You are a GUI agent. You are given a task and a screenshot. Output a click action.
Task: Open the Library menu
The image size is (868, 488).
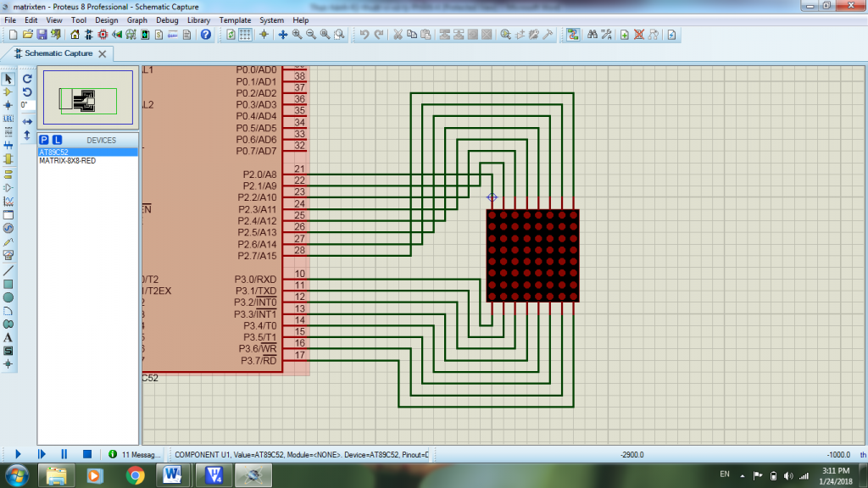pyautogui.click(x=198, y=19)
